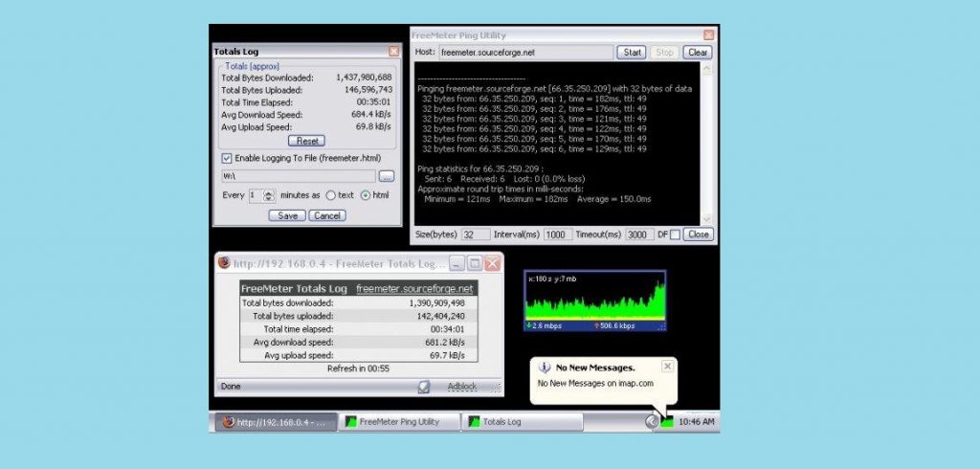Click the status bar page icon beside Adblock
The width and height of the screenshot is (980, 469).
click(424, 387)
